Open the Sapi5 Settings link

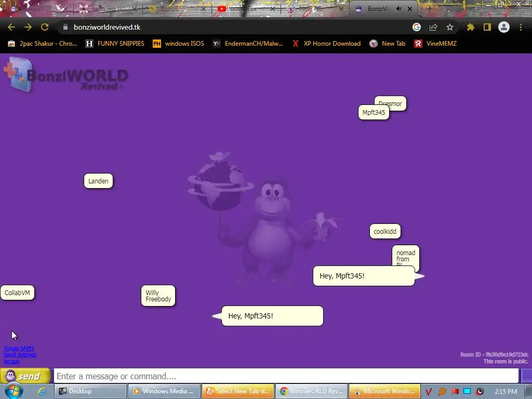pos(20,355)
